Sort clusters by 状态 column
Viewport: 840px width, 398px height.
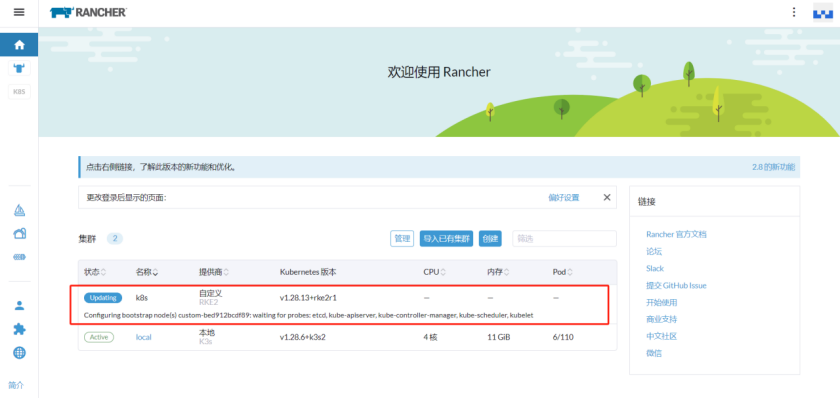[95, 272]
